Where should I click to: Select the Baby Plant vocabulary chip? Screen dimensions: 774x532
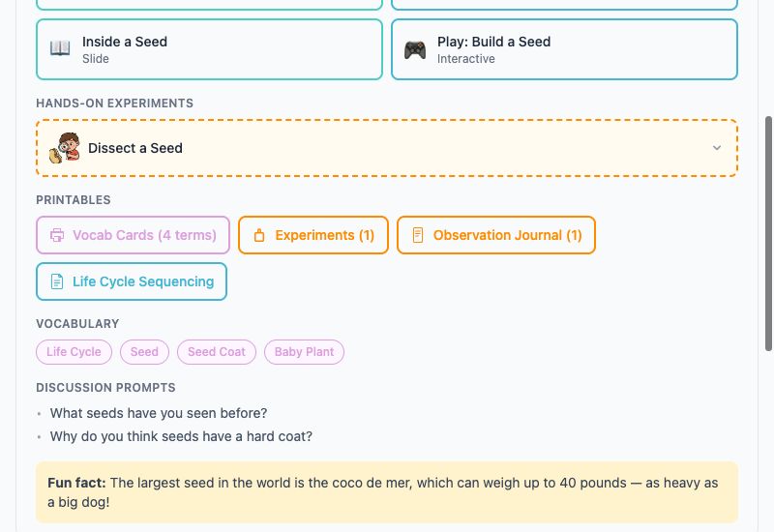304,352
